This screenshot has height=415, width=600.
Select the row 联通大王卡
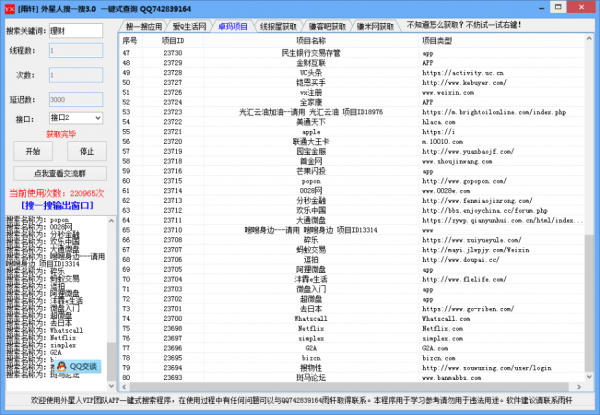pyautogui.click(x=352, y=142)
